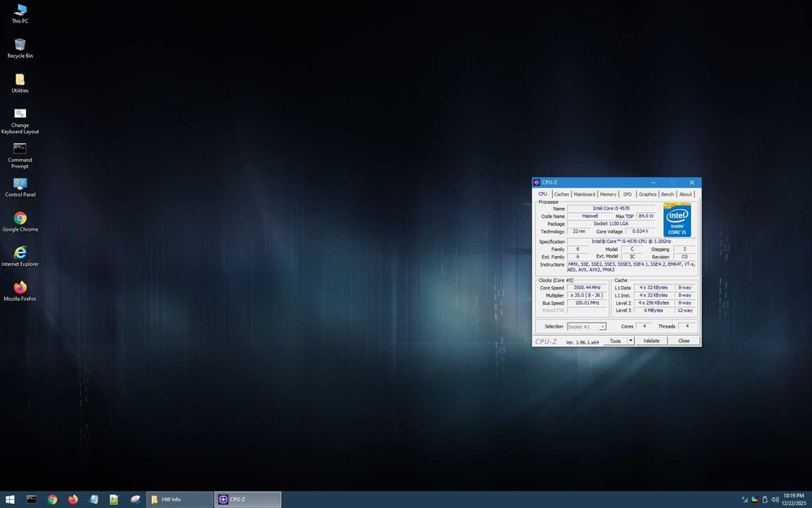
Task: Click the Validate button
Action: pos(651,341)
